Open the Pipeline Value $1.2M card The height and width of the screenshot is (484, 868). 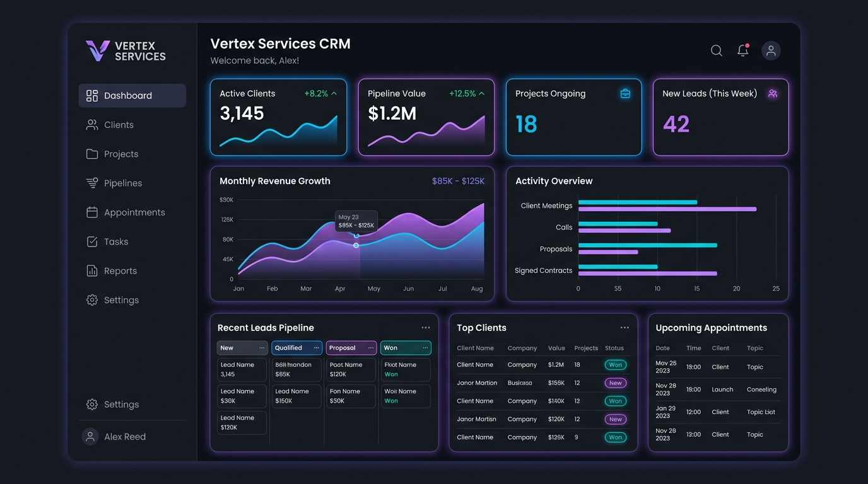click(x=426, y=117)
